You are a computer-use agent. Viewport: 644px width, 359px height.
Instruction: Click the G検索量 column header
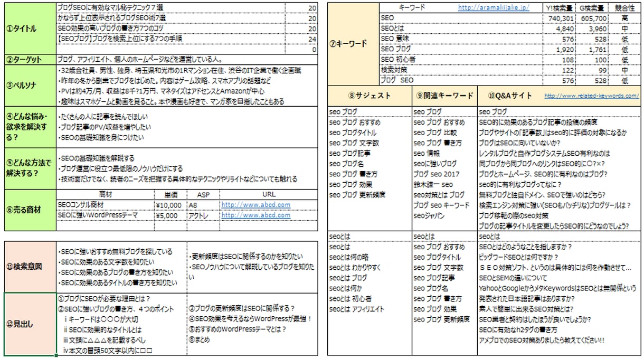tap(592, 8)
